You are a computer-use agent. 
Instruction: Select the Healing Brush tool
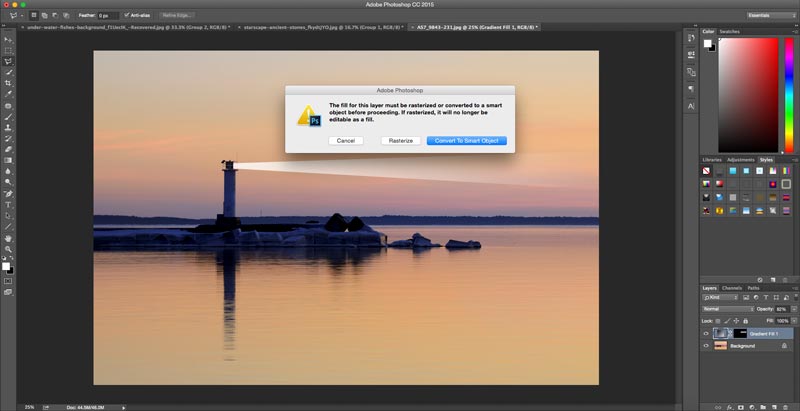(x=8, y=106)
